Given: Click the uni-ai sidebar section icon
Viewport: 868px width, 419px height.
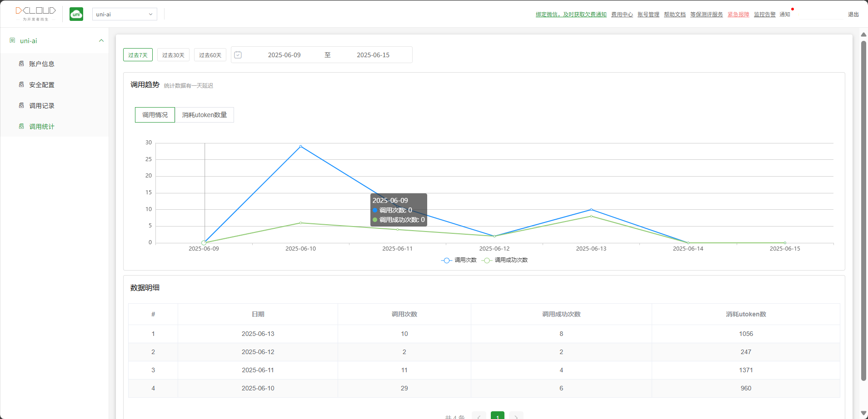Looking at the screenshot, I should [x=12, y=40].
